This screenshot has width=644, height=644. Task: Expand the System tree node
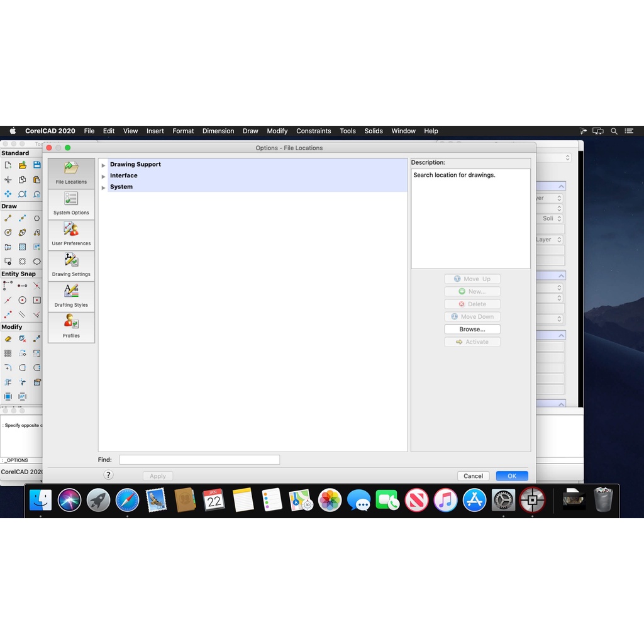103,187
